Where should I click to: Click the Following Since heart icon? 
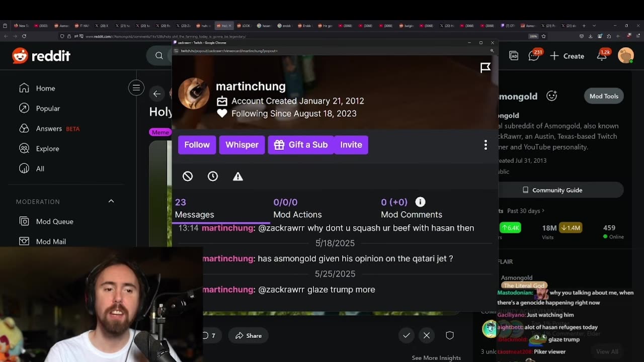[x=222, y=114]
